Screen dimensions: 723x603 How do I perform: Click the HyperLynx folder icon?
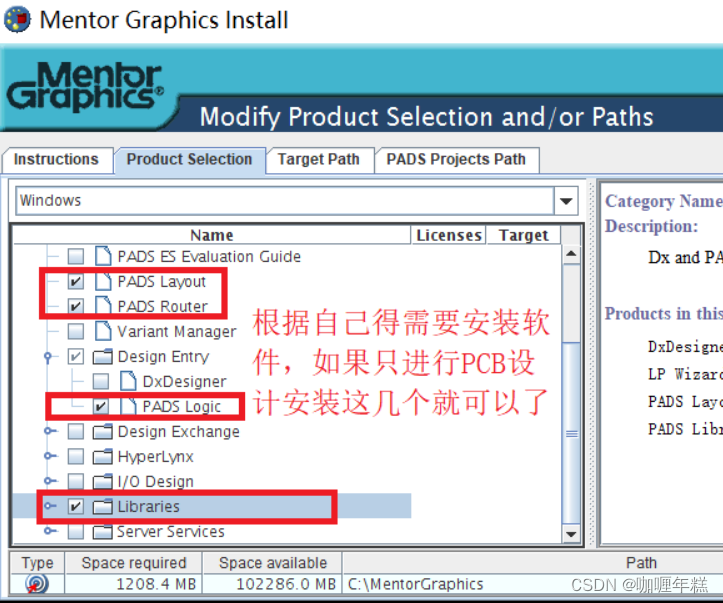coord(102,456)
